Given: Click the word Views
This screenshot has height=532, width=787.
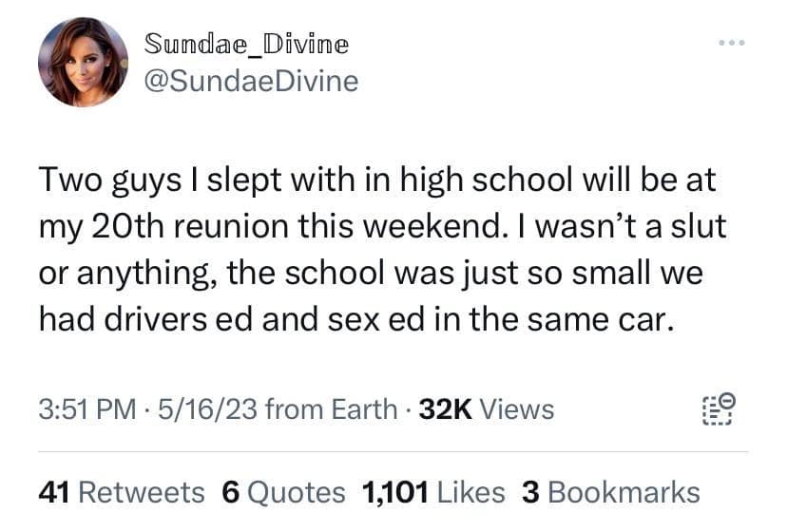Looking at the screenshot, I should point(517,409).
